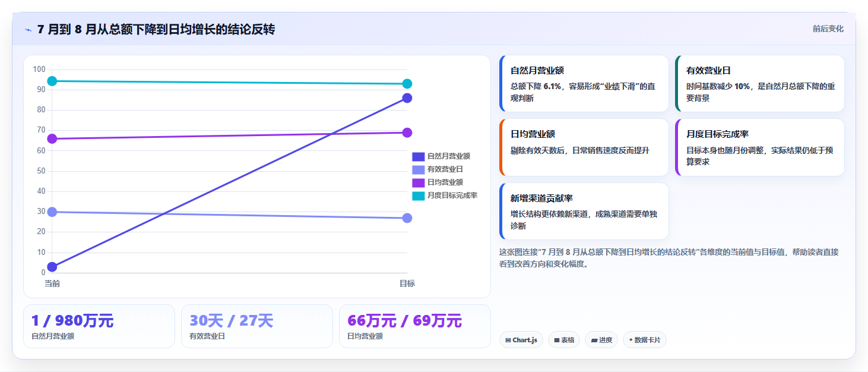Click the summary paragraph starting 这张图连接

669,258
